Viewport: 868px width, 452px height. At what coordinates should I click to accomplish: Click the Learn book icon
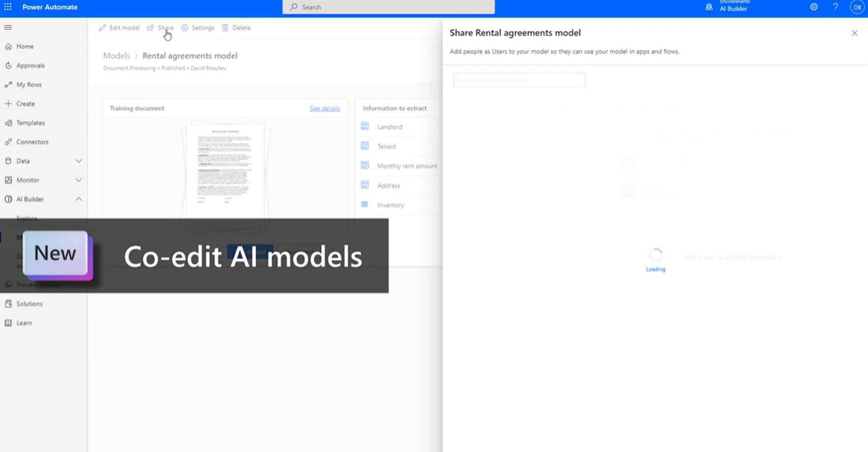pos(8,323)
